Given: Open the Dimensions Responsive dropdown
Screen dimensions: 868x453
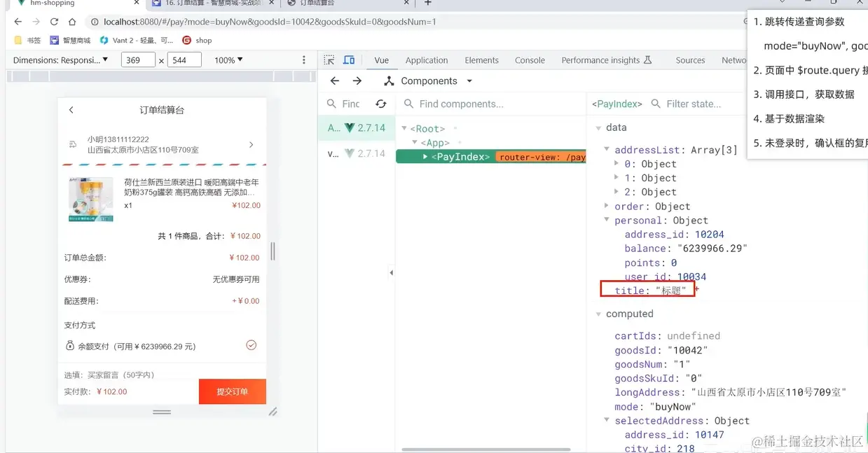Looking at the screenshot, I should tap(60, 60).
